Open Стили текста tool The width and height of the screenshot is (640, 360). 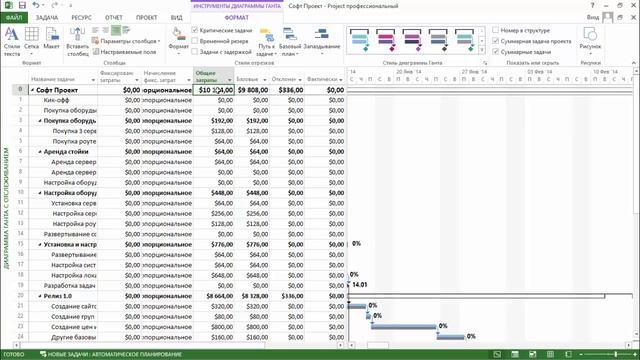coord(11,42)
